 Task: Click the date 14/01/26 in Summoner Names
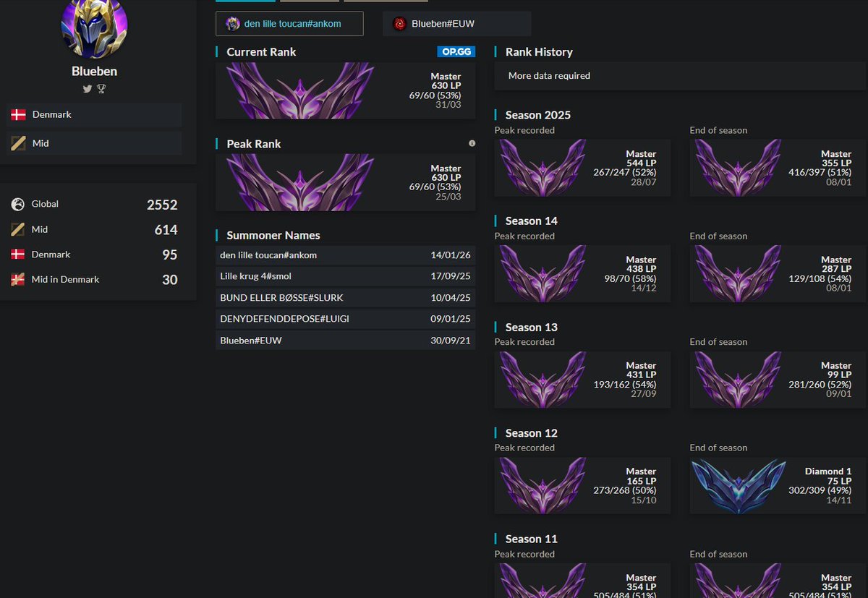[x=451, y=255]
